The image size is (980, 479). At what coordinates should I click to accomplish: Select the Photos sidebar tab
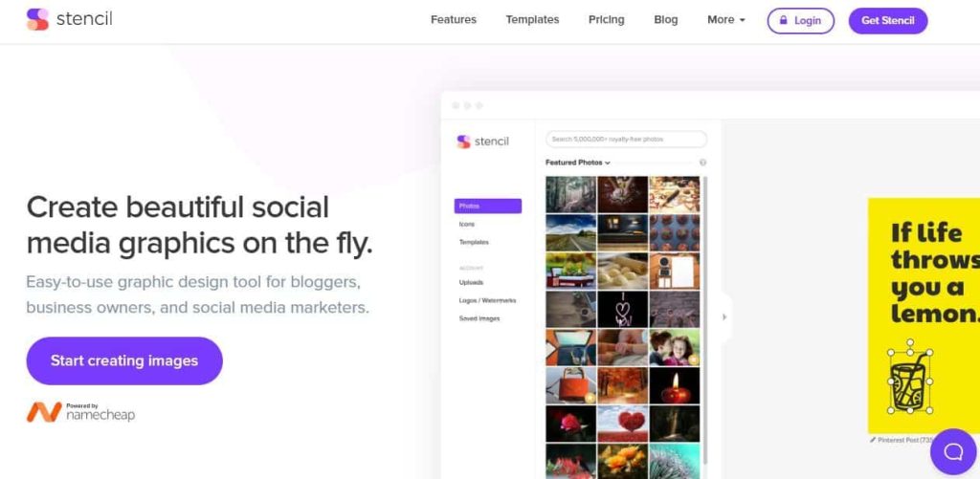pos(487,207)
